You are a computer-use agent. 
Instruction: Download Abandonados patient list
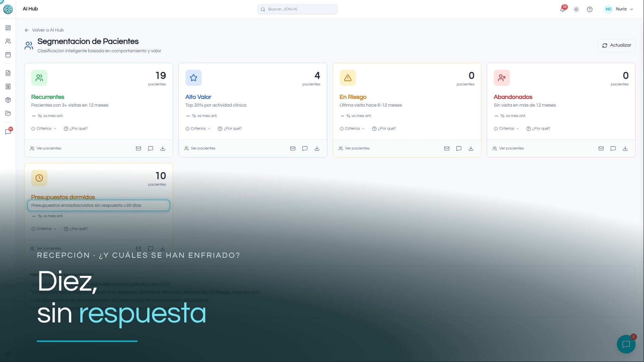tap(625, 148)
